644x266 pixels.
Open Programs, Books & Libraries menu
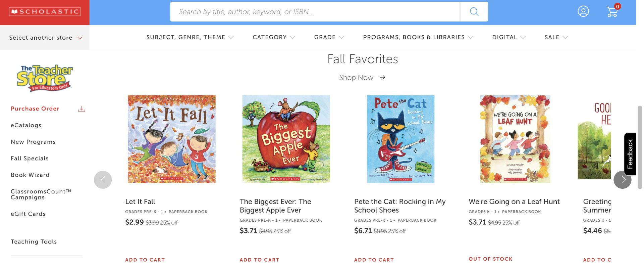(x=418, y=37)
